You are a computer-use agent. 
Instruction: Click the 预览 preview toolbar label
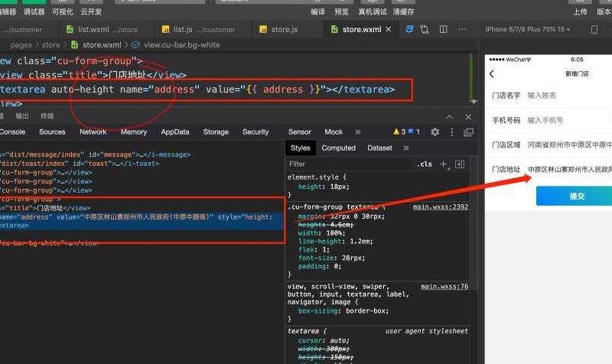point(341,11)
